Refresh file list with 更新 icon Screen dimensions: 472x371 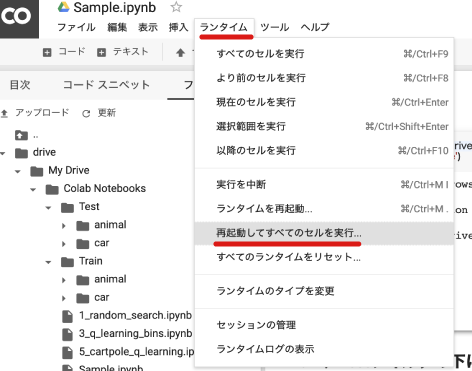coord(86,114)
